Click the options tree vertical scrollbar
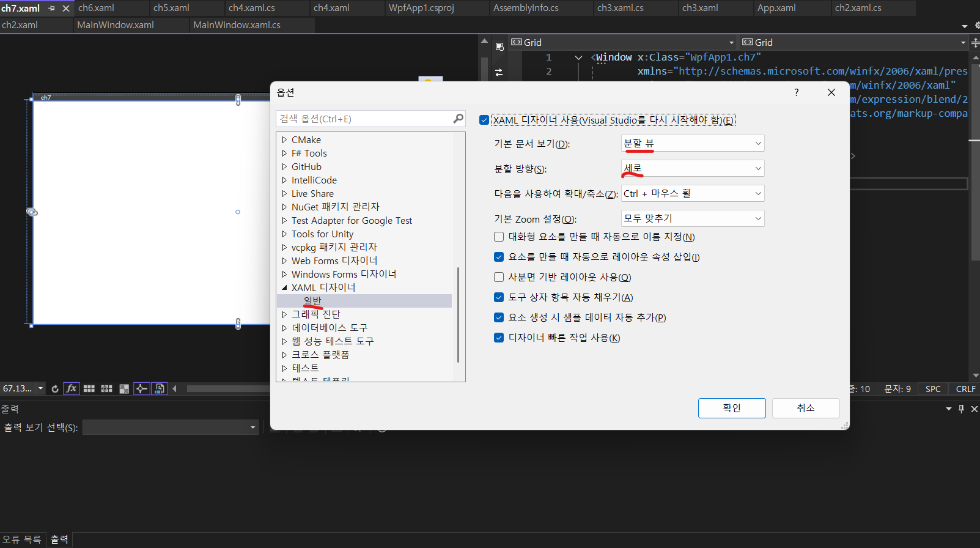Screen dimensions: 980x548 pyautogui.click(x=458, y=315)
